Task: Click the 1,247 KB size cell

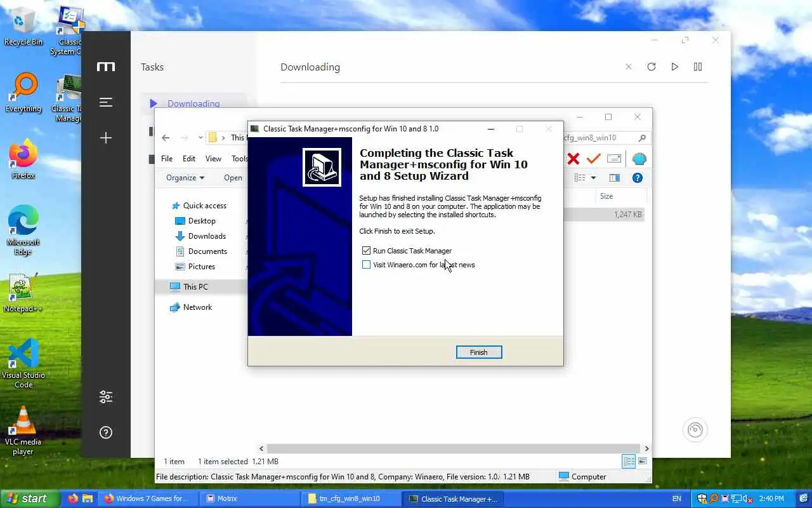Action: tap(627, 215)
